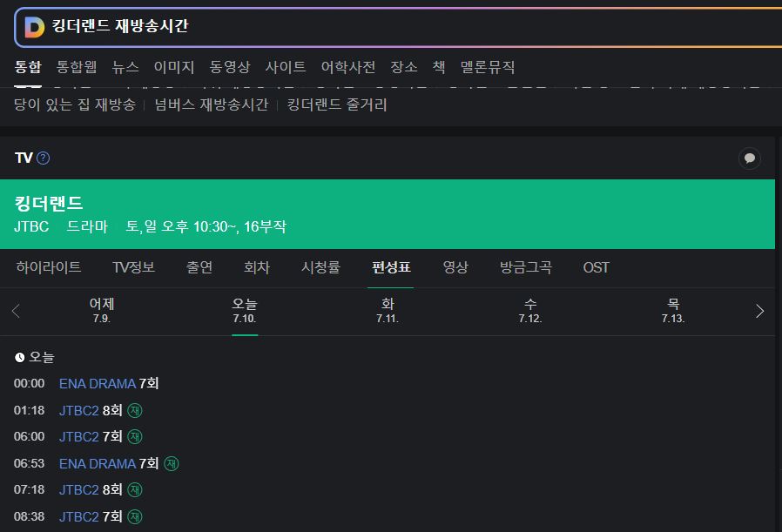Image resolution: width=782 pixels, height=532 pixels.
Task: Open the 회차 episodes tab
Action: pos(257,268)
